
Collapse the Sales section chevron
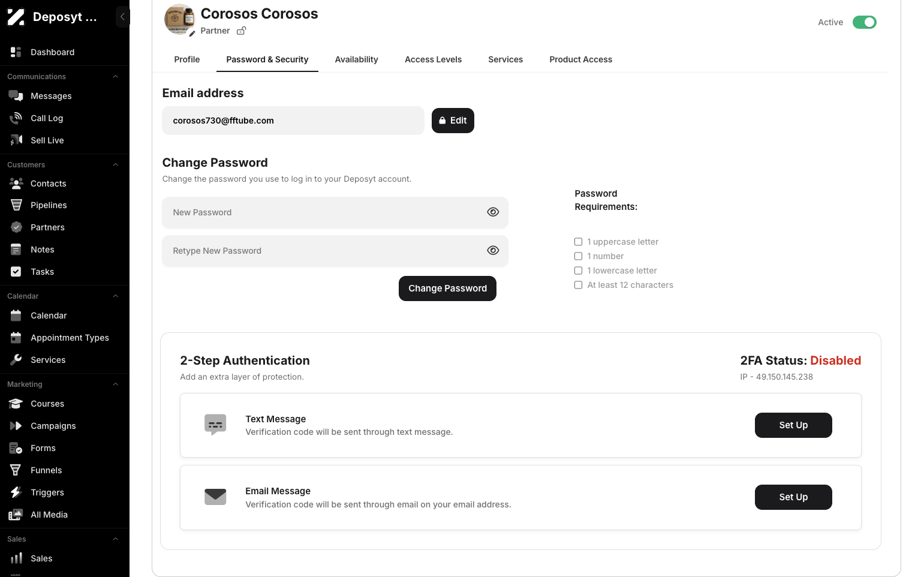[116, 539]
